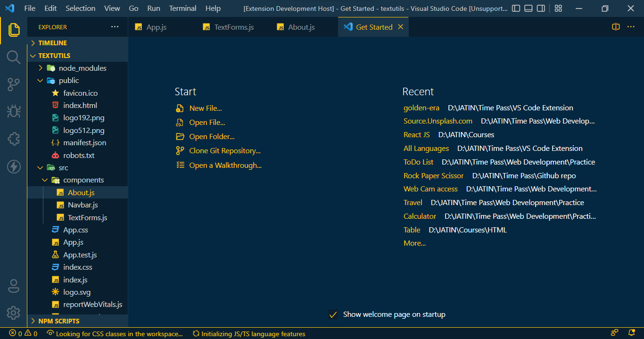Select logo.svg in explorer tree
This screenshot has width=644, height=339.
pos(77,292)
